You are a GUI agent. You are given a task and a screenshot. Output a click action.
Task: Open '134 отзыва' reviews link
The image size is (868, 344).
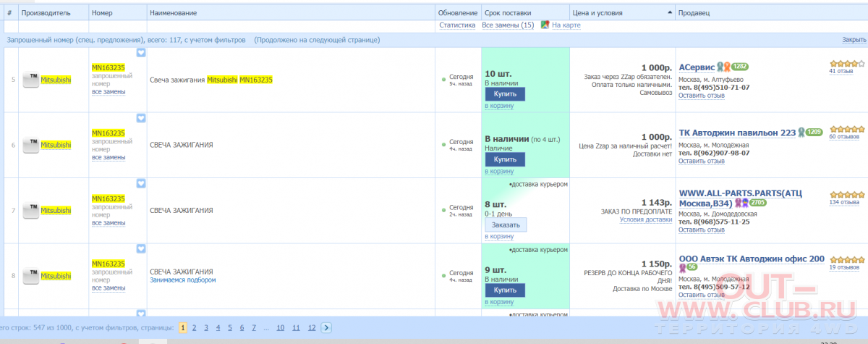[x=844, y=202]
